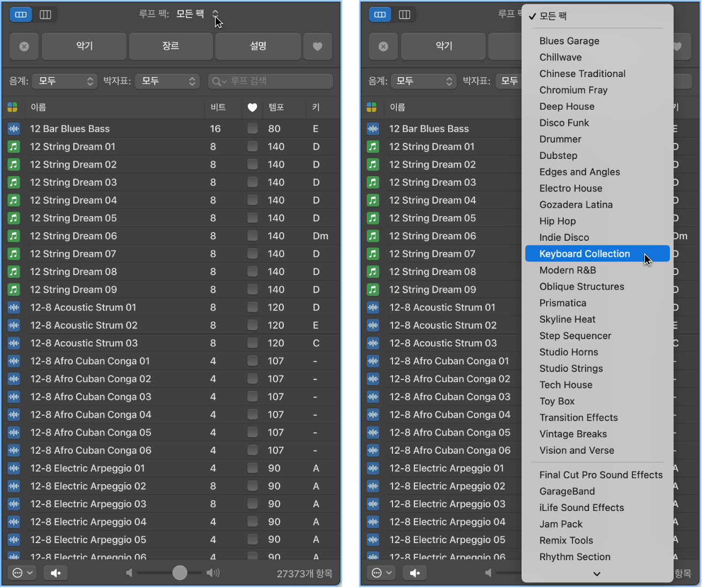Click green icon for 12 String Dream 09 in right panel
This screenshot has height=588, width=702.
[x=373, y=289]
